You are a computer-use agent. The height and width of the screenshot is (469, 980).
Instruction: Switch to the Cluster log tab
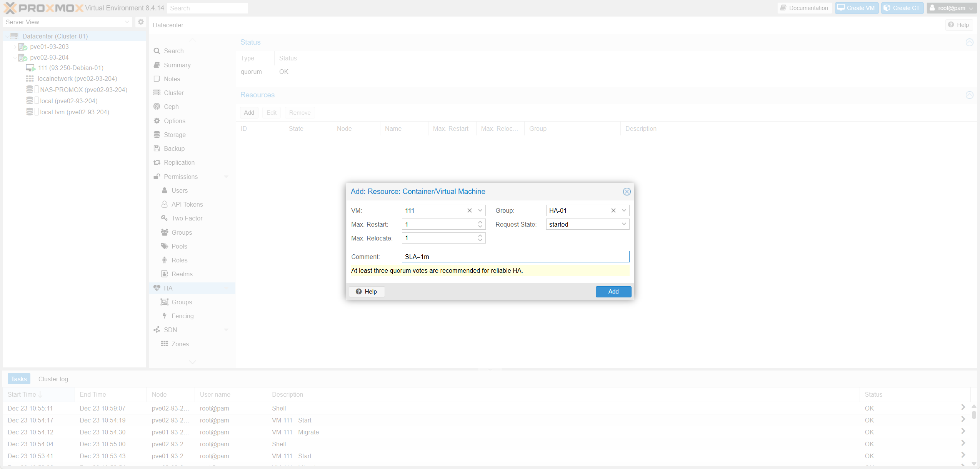pyautogui.click(x=53, y=379)
